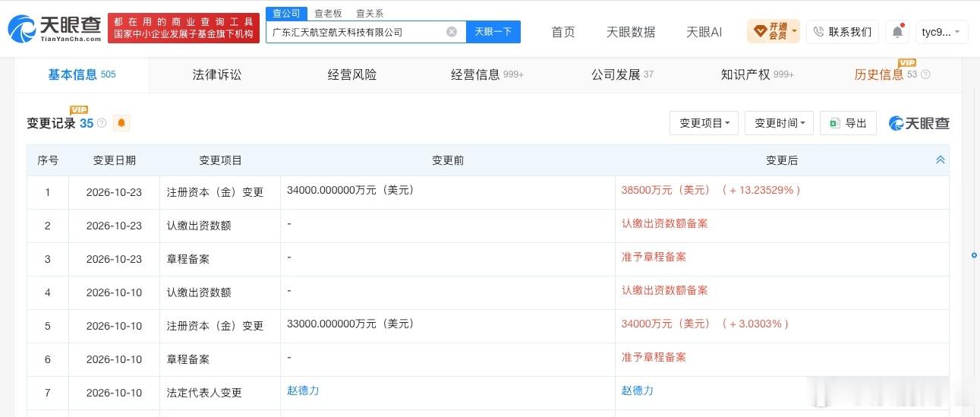Screen dimensions: 980x417
Task: Open 天眼AI navigation item
Action: [x=704, y=32]
